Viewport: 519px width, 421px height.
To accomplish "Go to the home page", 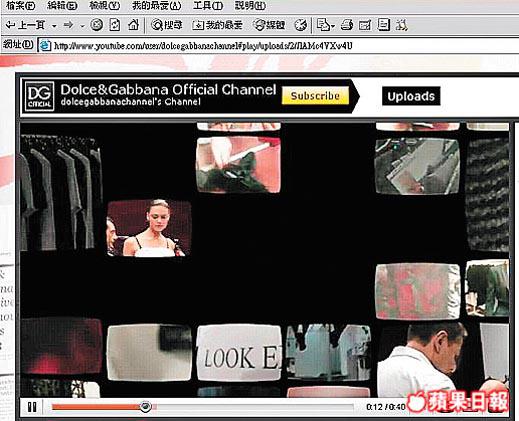I will pos(133,25).
